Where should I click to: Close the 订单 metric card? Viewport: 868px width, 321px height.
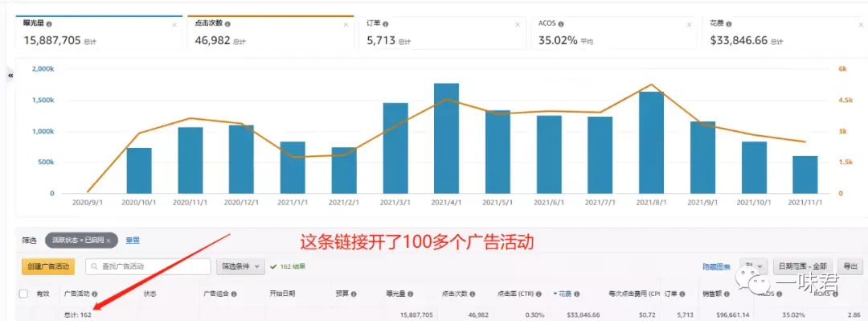click(518, 25)
